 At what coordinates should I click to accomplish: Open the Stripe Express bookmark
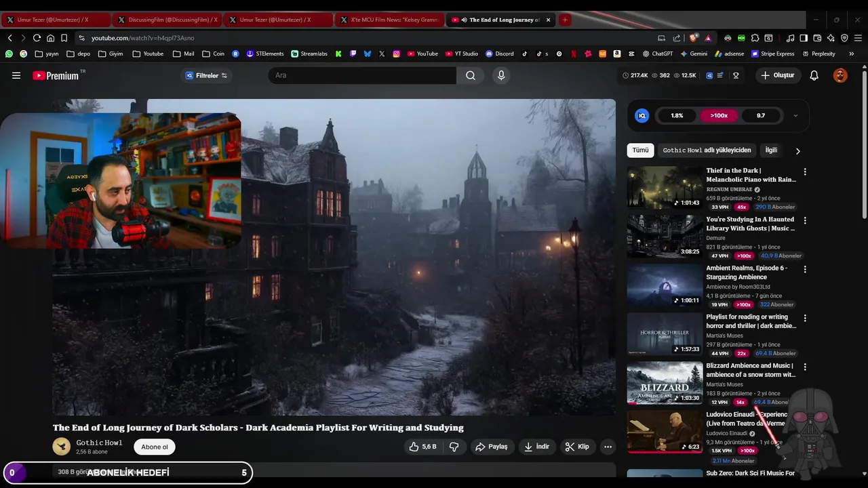tap(772, 54)
